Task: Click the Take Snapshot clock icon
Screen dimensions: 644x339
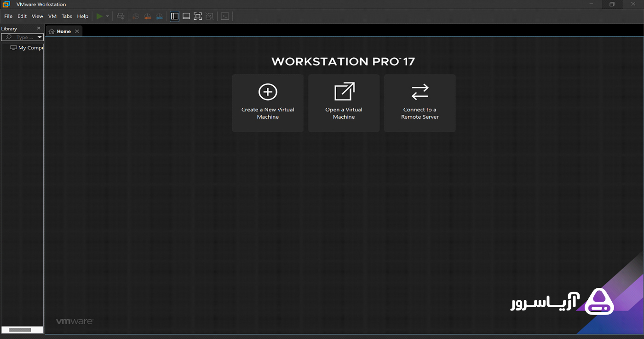Action: (136, 16)
